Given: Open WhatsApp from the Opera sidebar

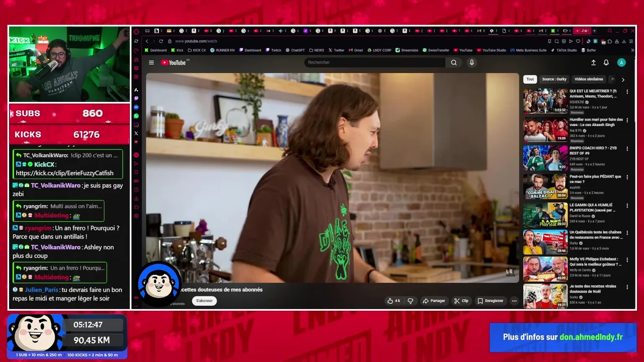Looking at the screenshot, I should pos(136,116).
